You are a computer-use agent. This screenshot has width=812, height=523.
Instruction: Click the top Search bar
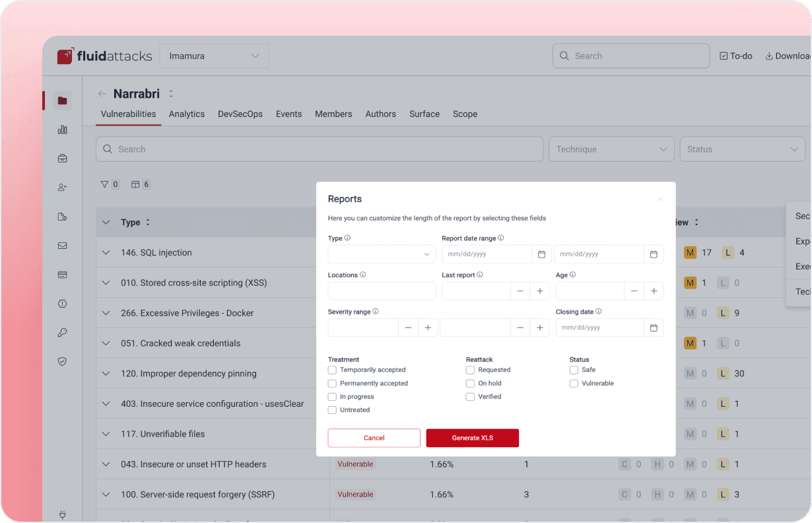point(631,56)
